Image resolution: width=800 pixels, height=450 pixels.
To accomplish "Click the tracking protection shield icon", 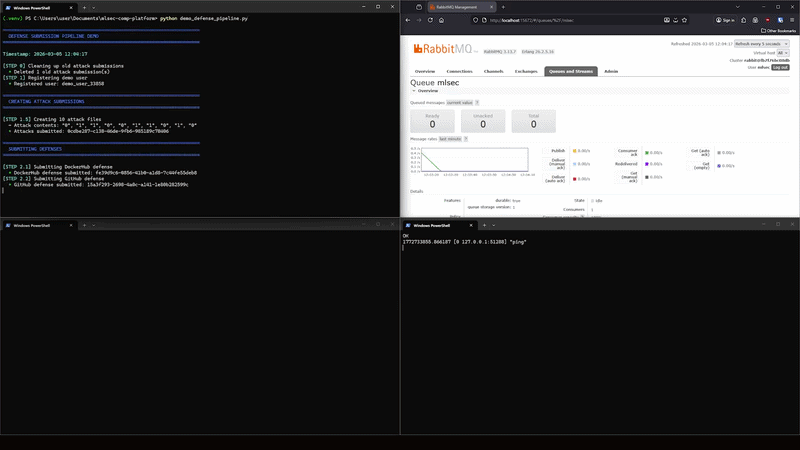I will 476,20.
